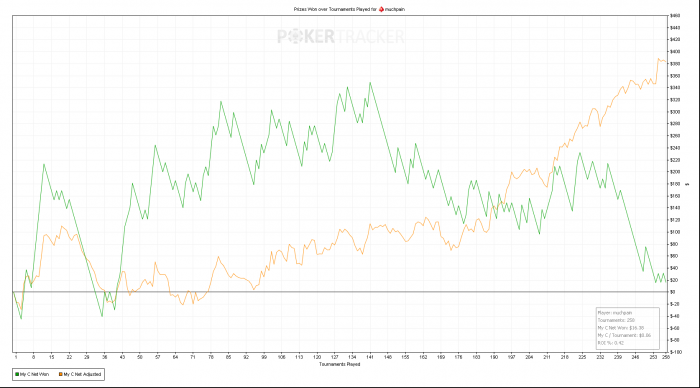Click the '253' tick on the x-axis
700x388 pixels.
click(653, 357)
